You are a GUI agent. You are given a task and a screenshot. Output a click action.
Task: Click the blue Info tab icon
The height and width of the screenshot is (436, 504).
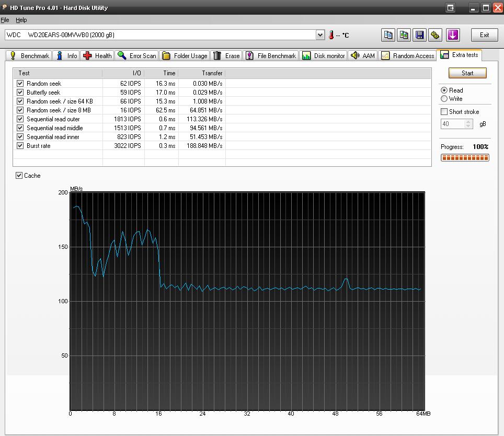60,55
